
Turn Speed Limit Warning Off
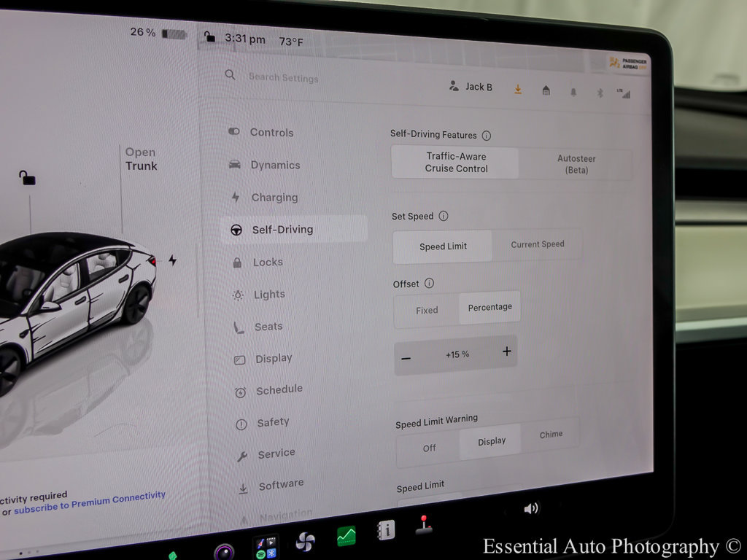click(x=429, y=448)
